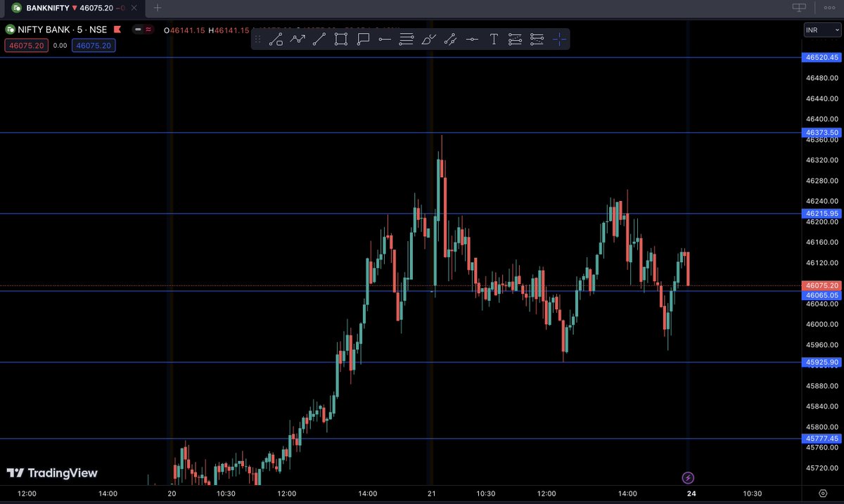The width and height of the screenshot is (844, 504).
Task: Select the Text tool
Action: coord(494,39)
